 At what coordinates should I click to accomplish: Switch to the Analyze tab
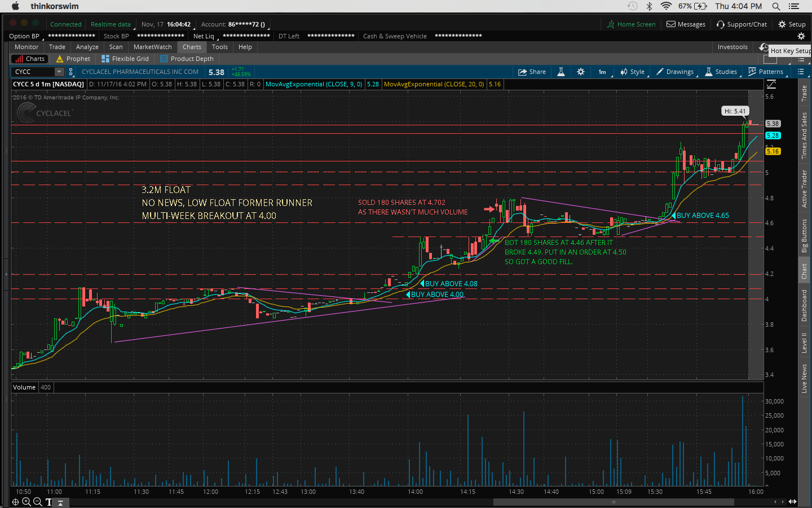tap(87, 47)
